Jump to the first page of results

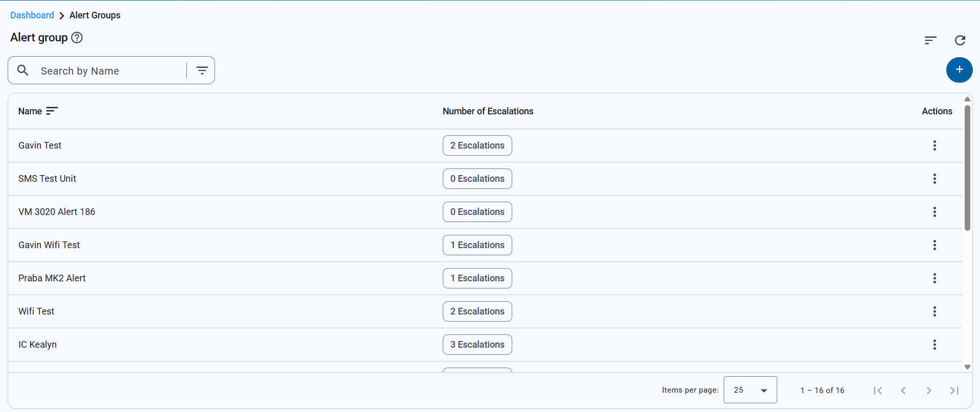point(878,391)
